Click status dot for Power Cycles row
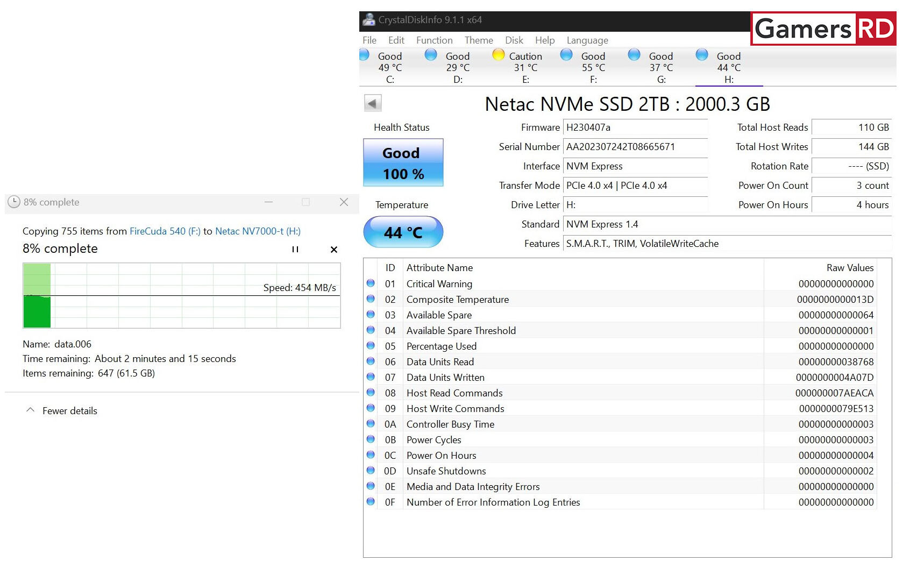Viewport: 924px width, 568px height. 371,439
